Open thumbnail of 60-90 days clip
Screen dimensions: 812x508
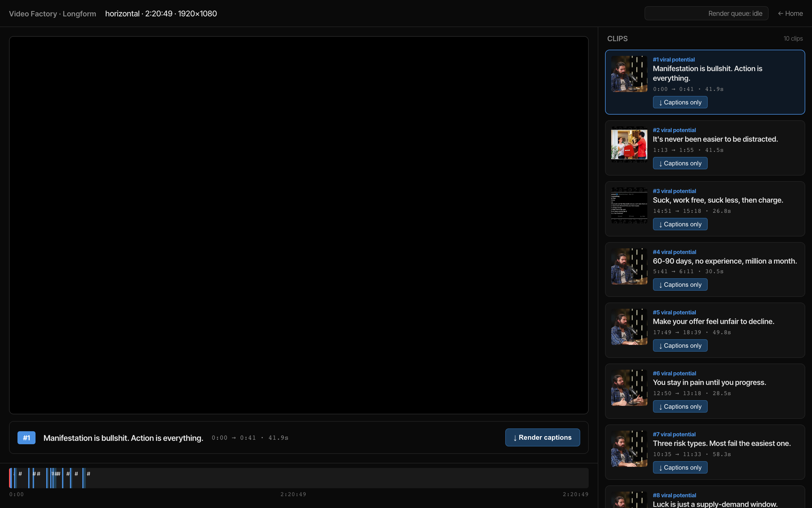[x=629, y=266]
